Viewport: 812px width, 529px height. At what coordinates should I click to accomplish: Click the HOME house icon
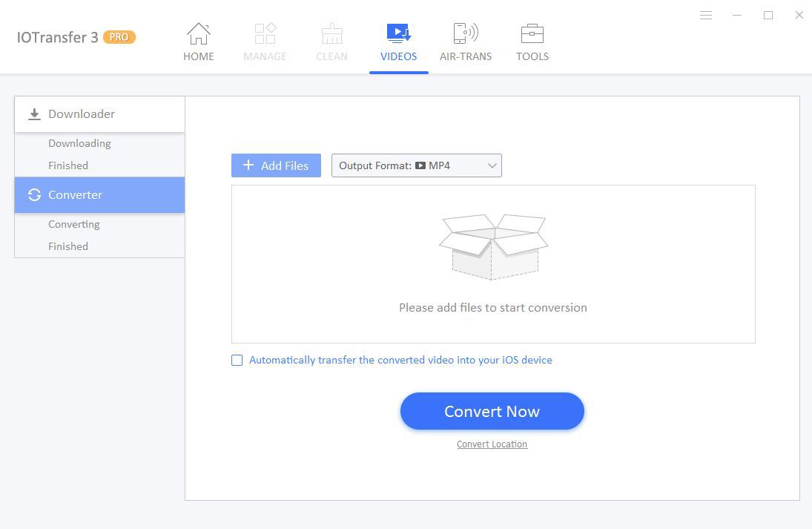(198, 34)
